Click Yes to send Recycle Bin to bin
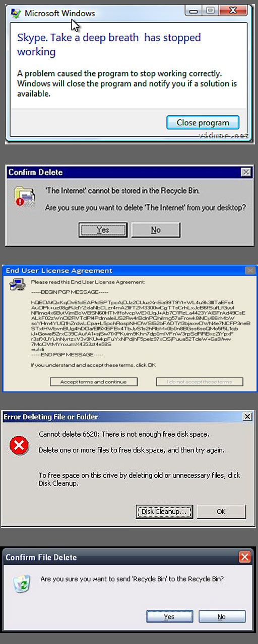Viewport: 258px width, 644px height. click(x=169, y=617)
